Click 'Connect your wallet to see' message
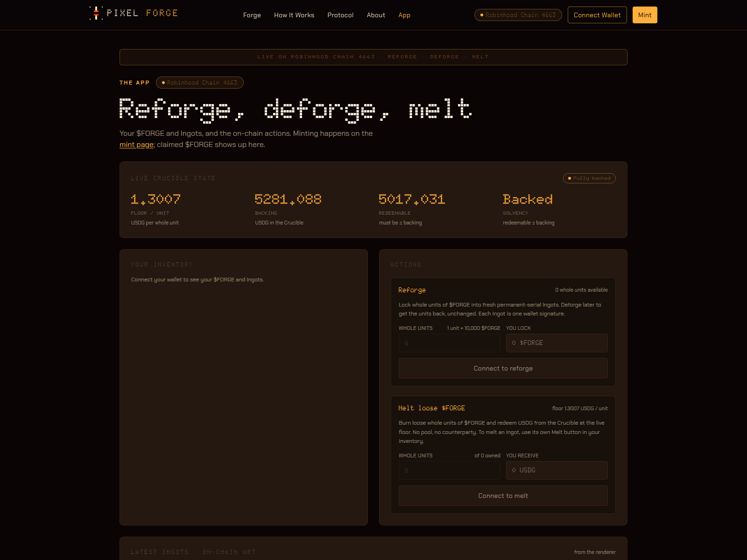The width and height of the screenshot is (747, 560). [x=197, y=280]
